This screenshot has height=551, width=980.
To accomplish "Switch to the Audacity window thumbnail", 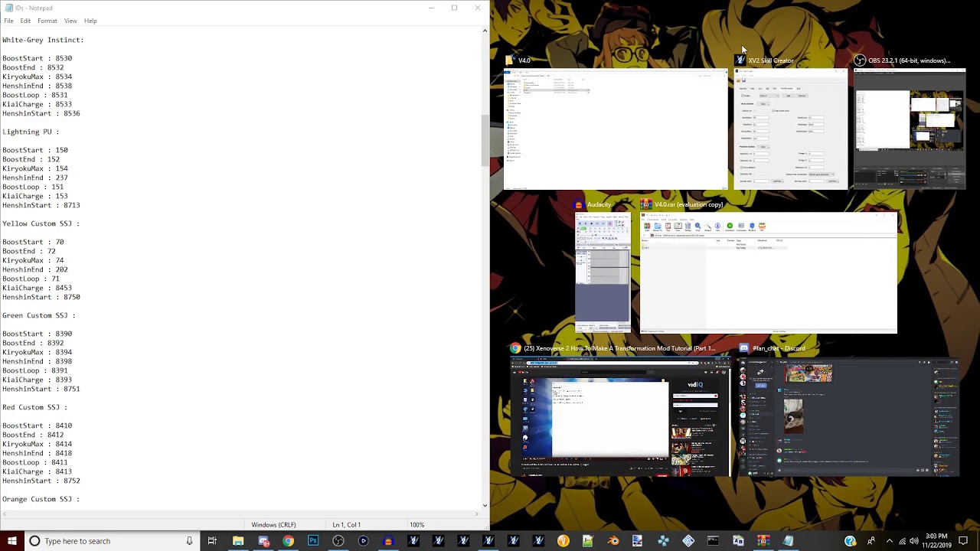I will [x=603, y=272].
